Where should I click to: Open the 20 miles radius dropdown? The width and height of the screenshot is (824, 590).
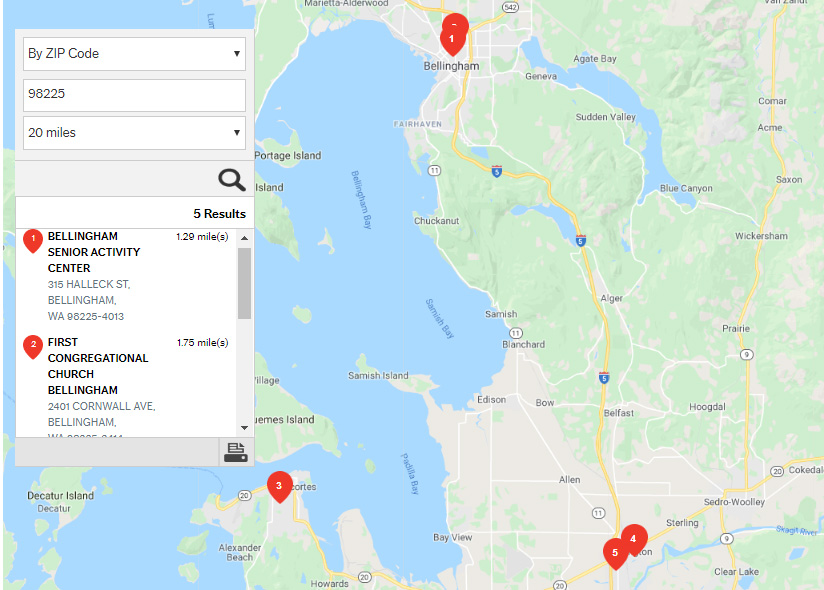pyautogui.click(x=134, y=133)
